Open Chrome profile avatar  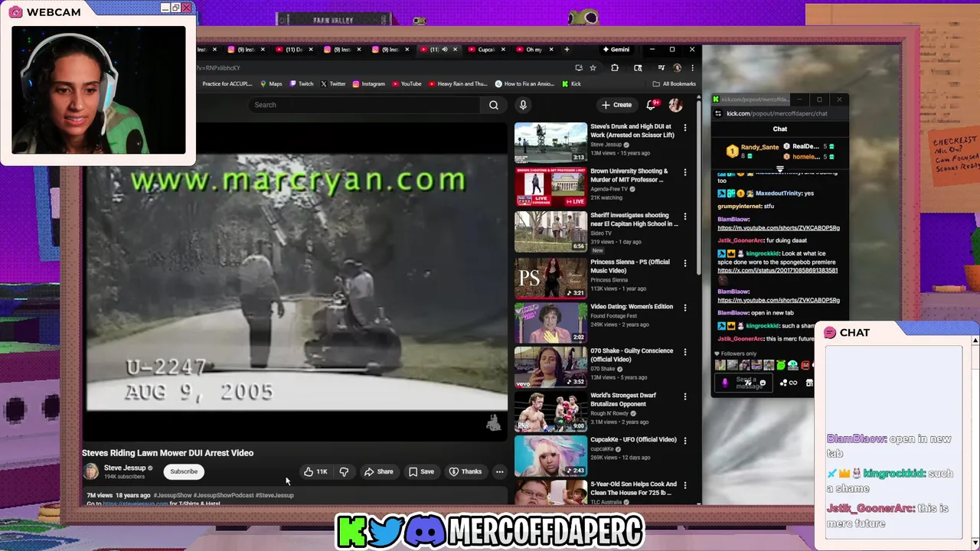tap(677, 67)
